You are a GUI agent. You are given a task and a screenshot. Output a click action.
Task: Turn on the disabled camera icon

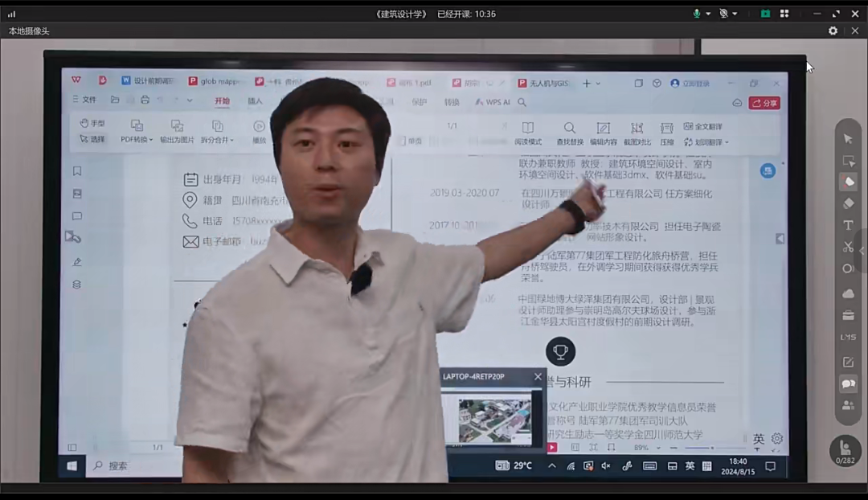pos(723,14)
